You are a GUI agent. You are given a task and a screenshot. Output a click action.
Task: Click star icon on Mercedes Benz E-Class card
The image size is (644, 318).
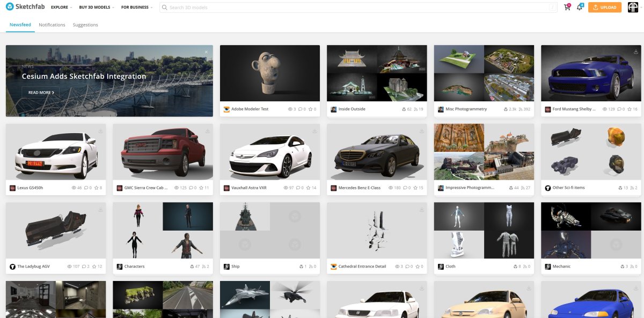[414, 188]
